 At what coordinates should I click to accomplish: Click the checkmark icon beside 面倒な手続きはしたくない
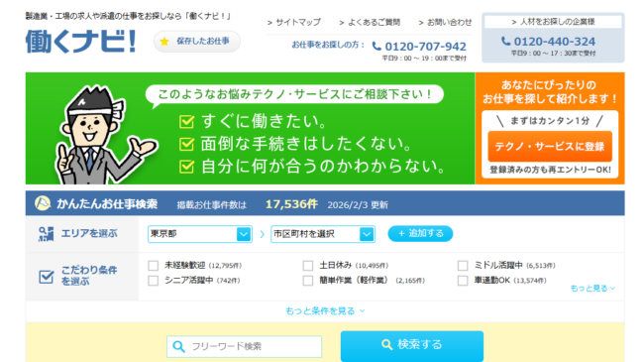tap(187, 144)
